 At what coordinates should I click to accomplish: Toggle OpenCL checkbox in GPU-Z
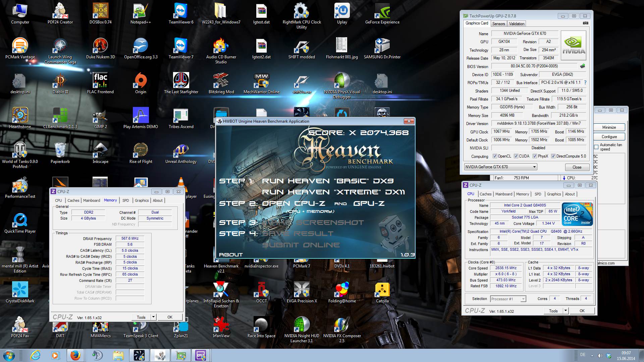(x=495, y=156)
